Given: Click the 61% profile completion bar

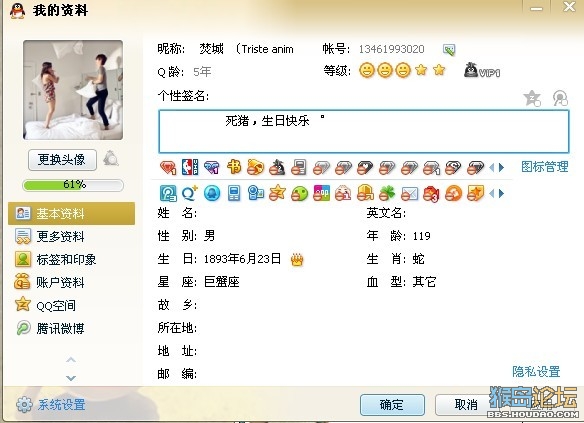Looking at the screenshot, I should 73,185.
